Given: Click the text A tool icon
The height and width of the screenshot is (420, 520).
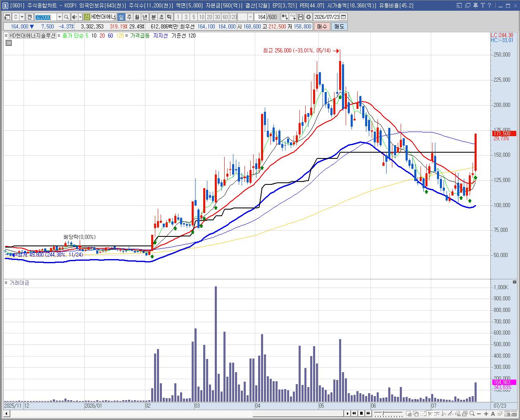Looking at the screenshot, I should tap(493, 413).
